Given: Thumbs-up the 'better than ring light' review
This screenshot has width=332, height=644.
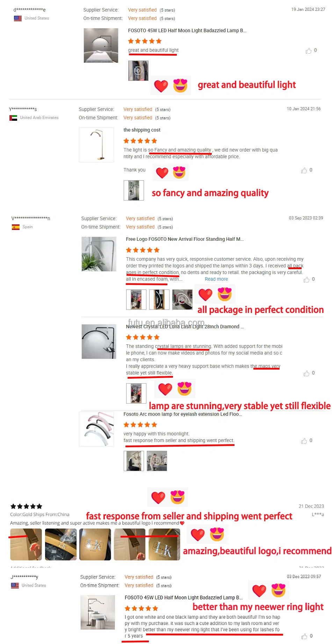Looking at the screenshot, I should click(304, 636).
